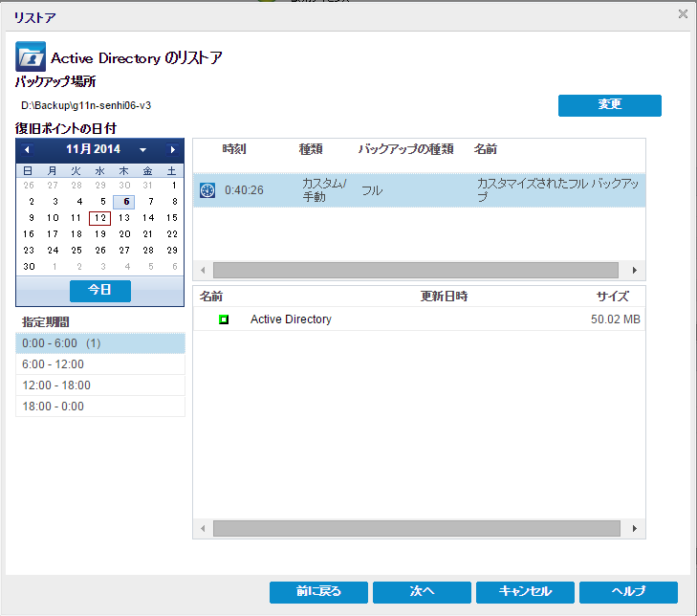Click the 時刻 column header

pos(234,149)
